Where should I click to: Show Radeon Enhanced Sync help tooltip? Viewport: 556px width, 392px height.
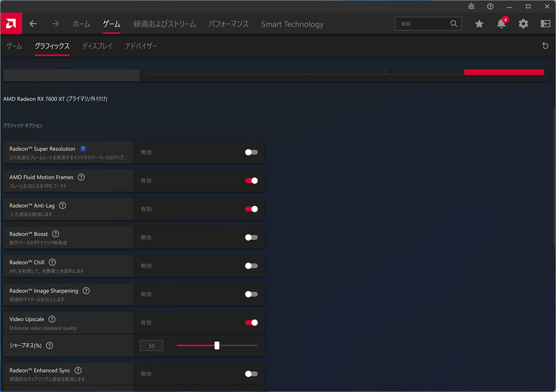[78, 370]
